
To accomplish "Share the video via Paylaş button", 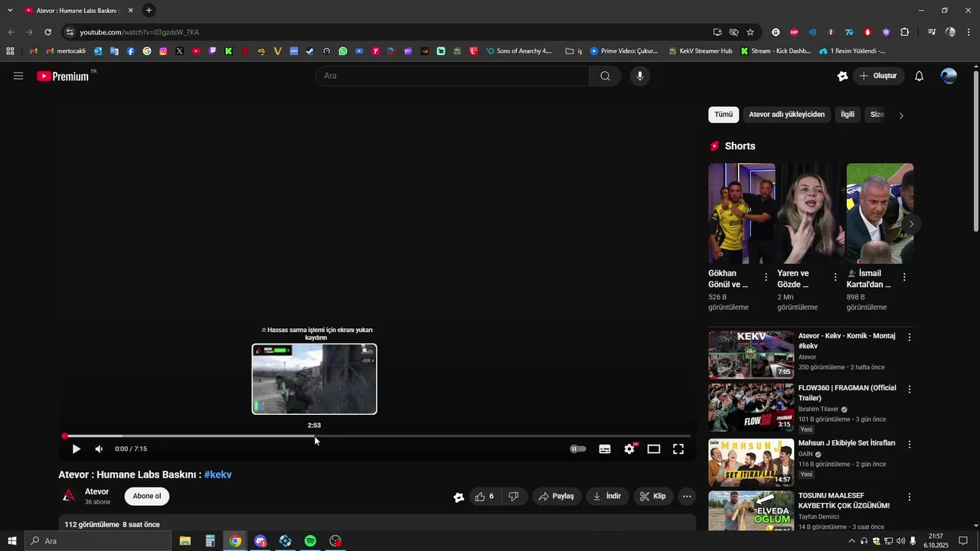I will click(x=557, y=497).
